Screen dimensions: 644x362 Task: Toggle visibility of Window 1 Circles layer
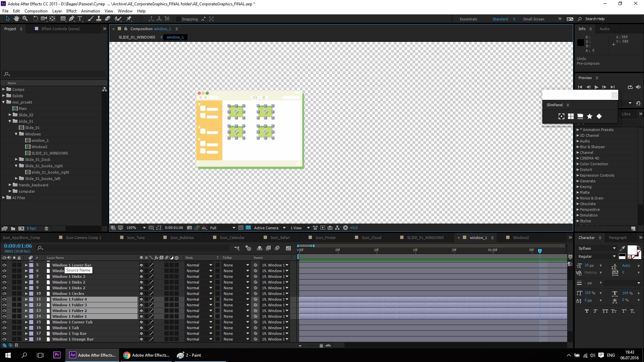pyautogui.click(x=4, y=294)
